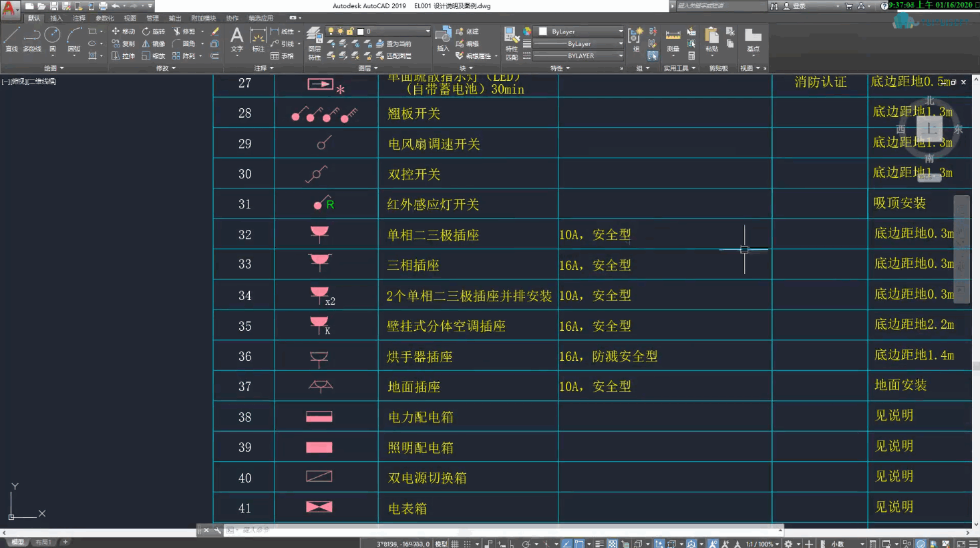Choose the 镜像 (Mirror) tool
Viewport: 980px width, 548px height.
pyautogui.click(x=153, y=43)
